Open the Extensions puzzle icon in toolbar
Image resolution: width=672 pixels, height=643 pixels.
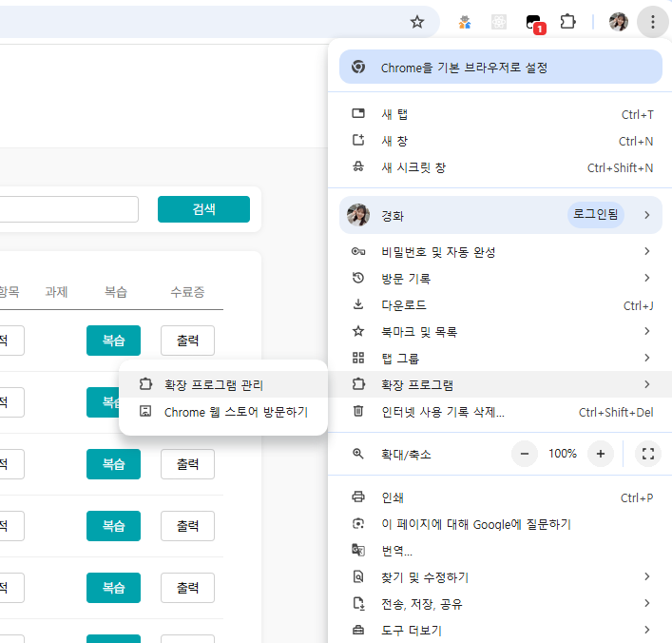(x=568, y=22)
